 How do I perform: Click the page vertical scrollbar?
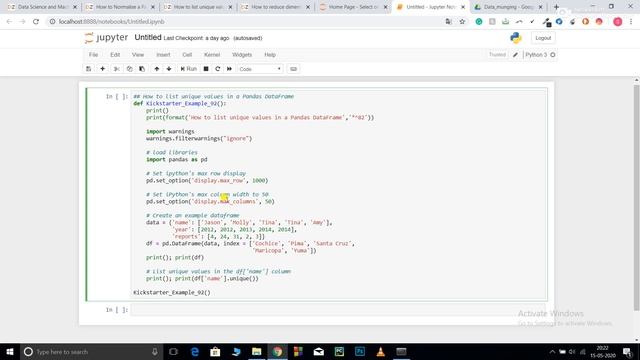tap(636, 197)
